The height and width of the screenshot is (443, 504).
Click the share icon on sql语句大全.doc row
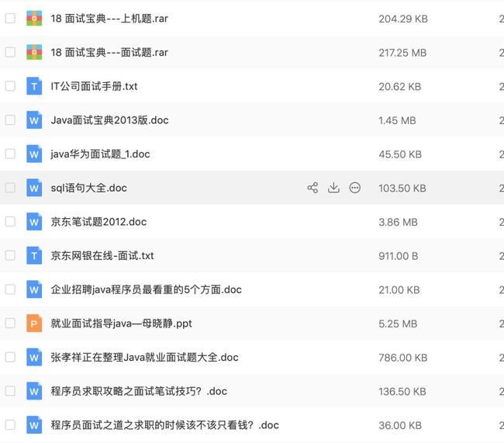(312, 188)
